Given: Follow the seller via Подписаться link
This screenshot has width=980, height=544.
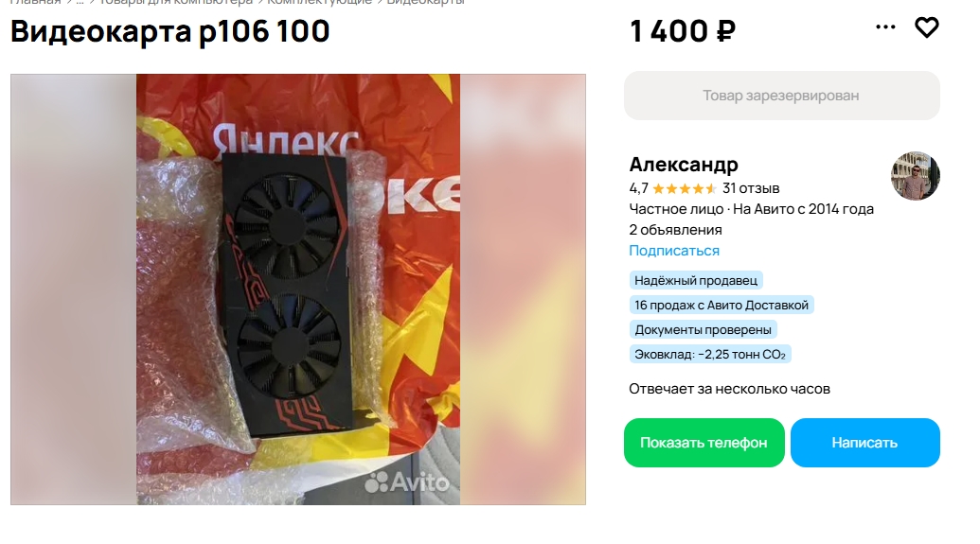Looking at the screenshot, I should 674,251.
